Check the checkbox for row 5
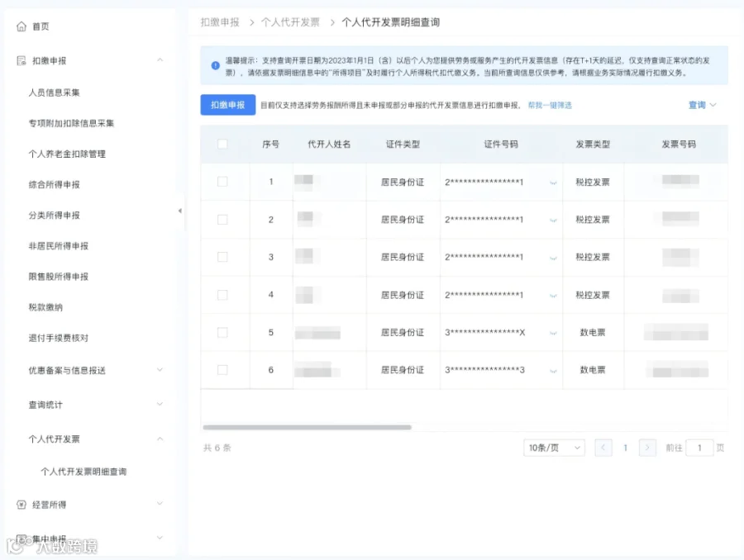The height and width of the screenshot is (560, 744). (x=222, y=332)
